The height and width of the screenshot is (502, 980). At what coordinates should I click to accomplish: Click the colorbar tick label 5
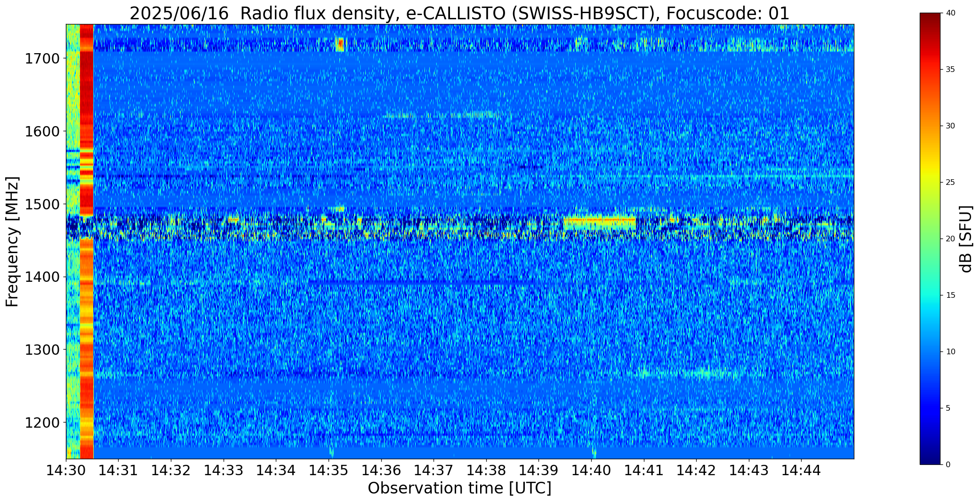point(948,408)
